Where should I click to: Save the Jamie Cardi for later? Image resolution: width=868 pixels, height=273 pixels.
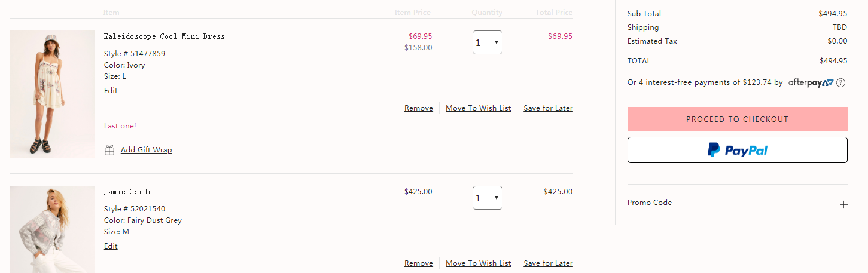[548, 263]
